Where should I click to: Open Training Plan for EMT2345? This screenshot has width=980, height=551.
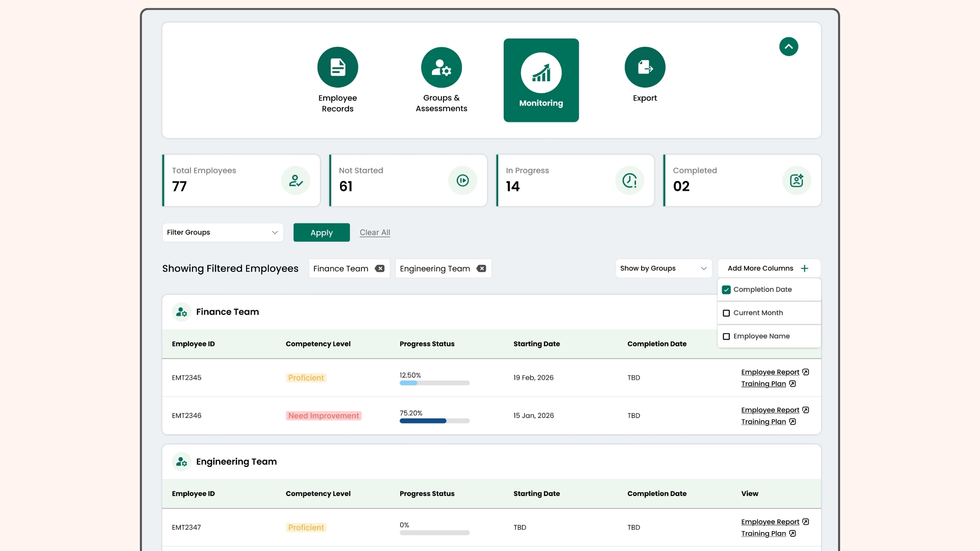764,384
